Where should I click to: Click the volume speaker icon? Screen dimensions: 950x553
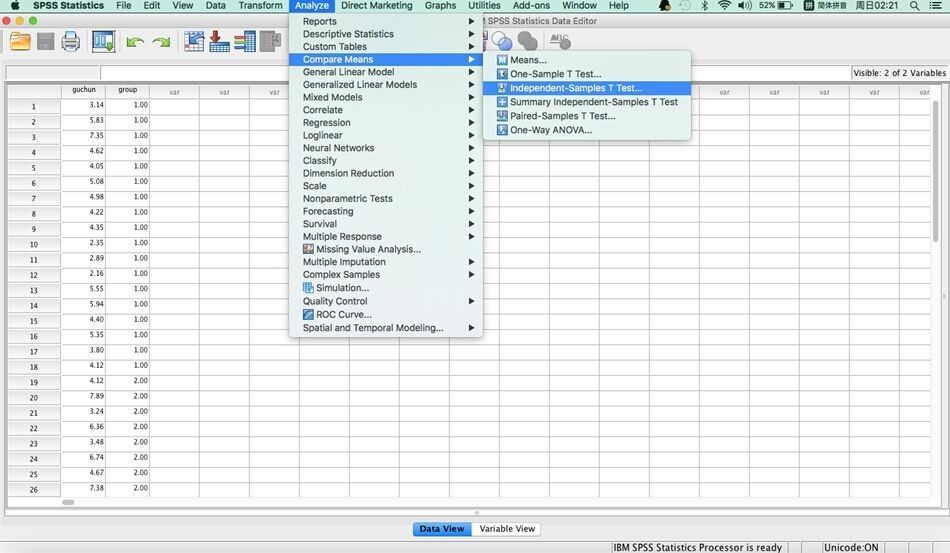pyautogui.click(x=745, y=5)
